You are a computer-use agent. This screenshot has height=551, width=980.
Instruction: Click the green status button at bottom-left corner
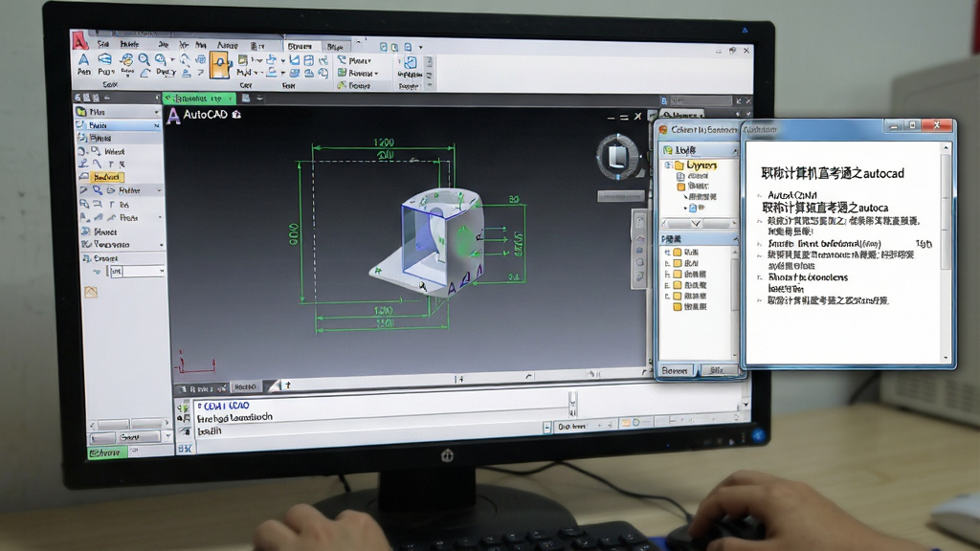coord(107,452)
